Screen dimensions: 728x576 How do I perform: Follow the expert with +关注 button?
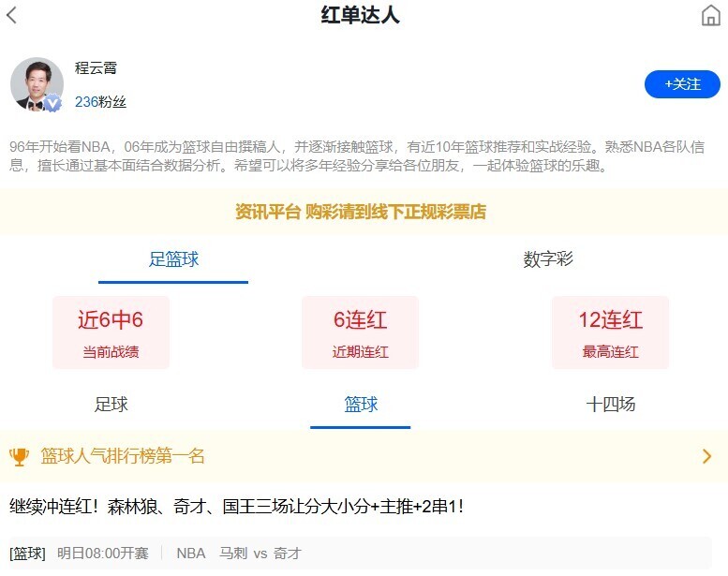(682, 84)
